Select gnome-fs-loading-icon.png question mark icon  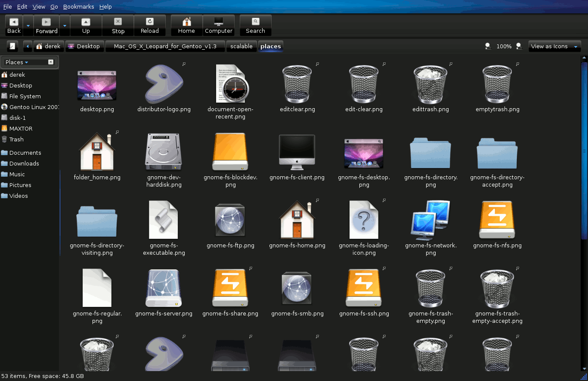click(x=364, y=220)
